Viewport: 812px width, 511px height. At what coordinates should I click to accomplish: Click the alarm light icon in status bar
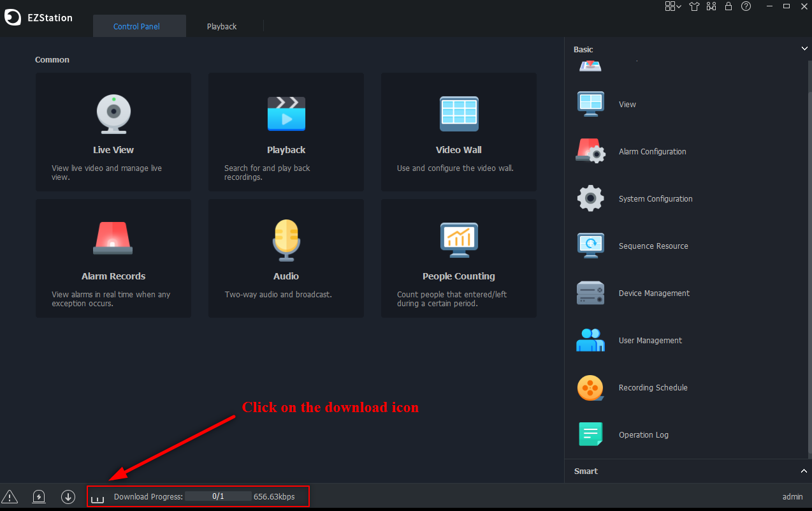pyautogui.click(x=39, y=497)
